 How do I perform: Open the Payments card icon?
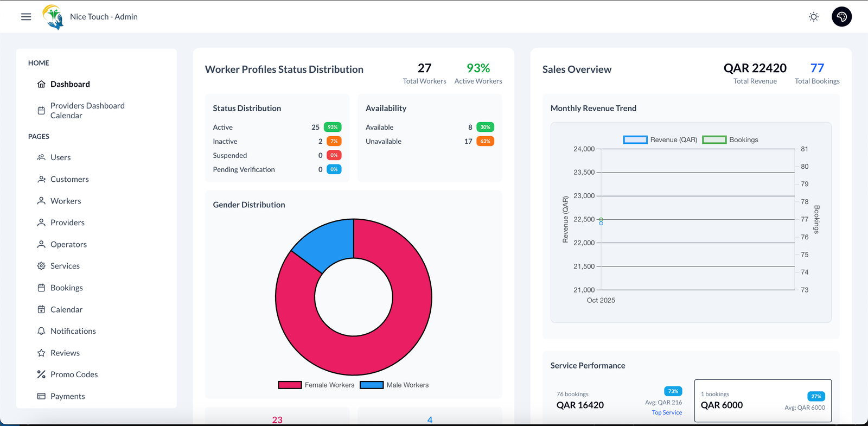(x=41, y=396)
